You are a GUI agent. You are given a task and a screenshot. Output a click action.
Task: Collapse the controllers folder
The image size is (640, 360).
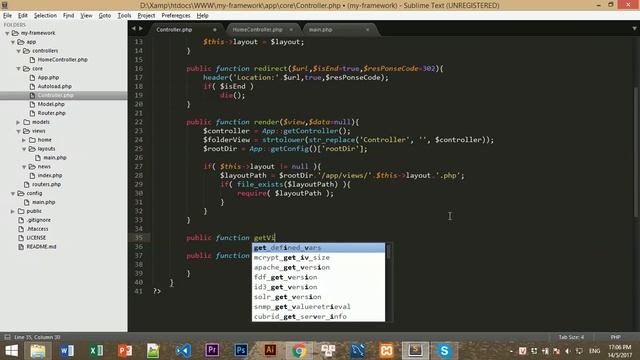pyautogui.click(x=18, y=51)
